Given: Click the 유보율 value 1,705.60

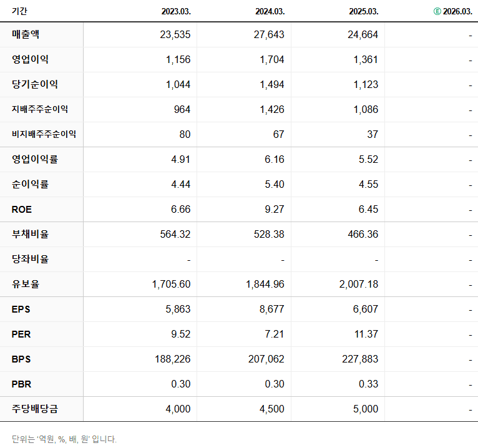Looking at the screenshot, I should point(172,285).
